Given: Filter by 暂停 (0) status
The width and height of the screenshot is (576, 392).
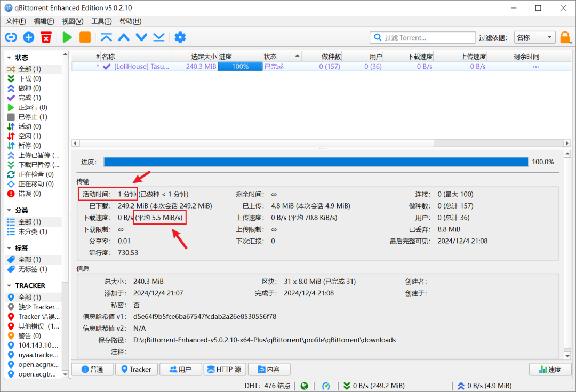Looking at the screenshot, I should tap(34, 146).
